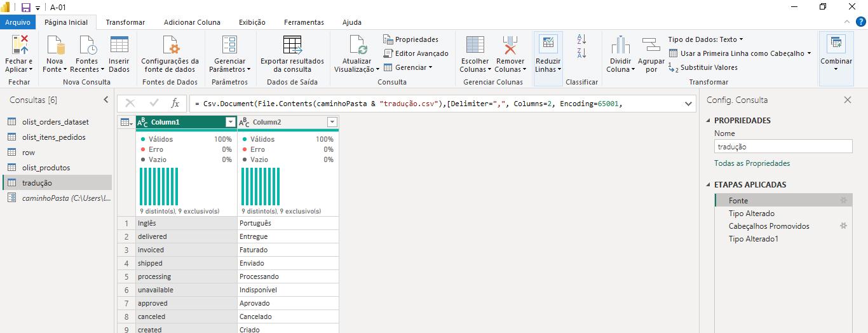Screen dimensions: 868x333
Task: Open Fontes Recentes icon
Action: pos(88,45)
